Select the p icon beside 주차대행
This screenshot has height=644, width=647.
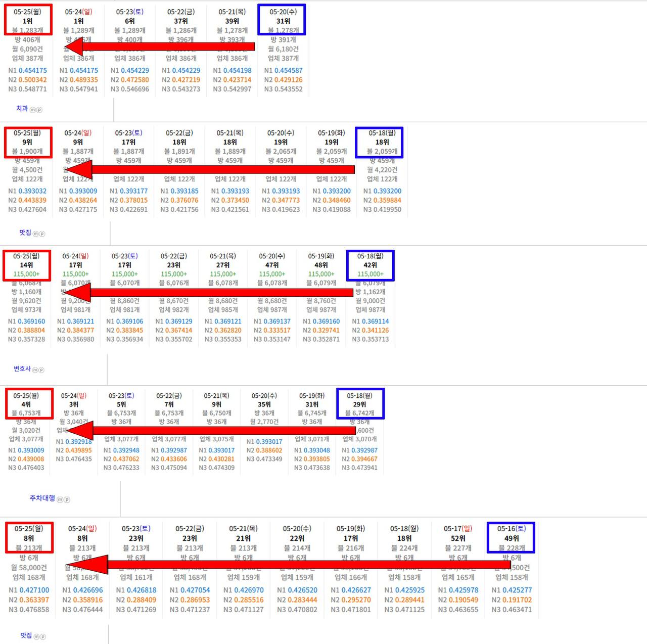point(67,499)
